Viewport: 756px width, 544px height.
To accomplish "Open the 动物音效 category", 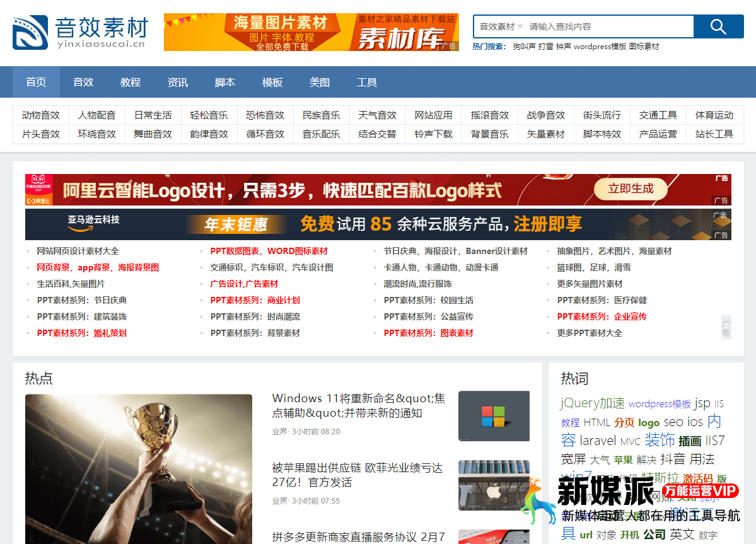I will tap(41, 115).
